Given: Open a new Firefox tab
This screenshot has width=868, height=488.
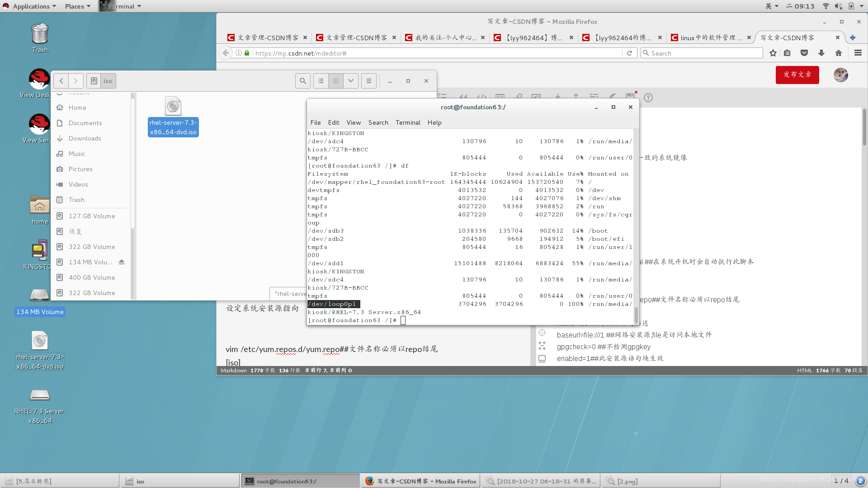Looking at the screenshot, I should 853,38.
